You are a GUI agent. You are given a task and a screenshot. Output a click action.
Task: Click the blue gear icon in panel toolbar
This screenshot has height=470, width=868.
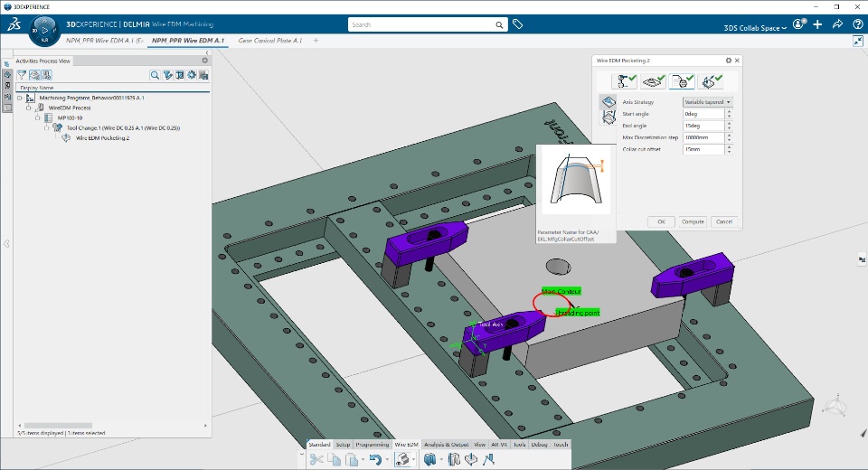(x=192, y=75)
